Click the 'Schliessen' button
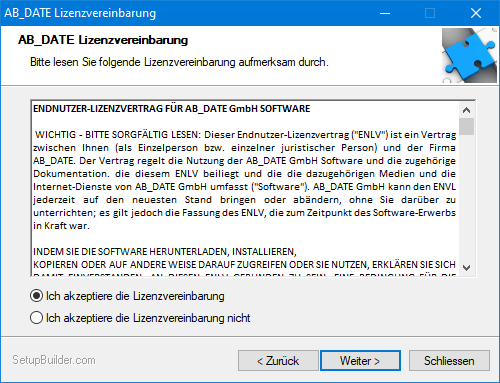This screenshot has height=383, width=500. click(x=449, y=360)
